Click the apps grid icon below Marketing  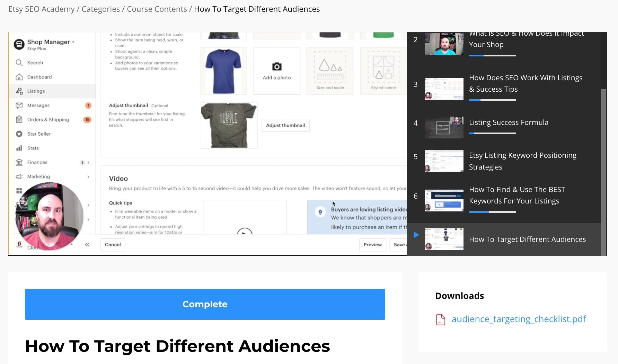click(x=19, y=191)
